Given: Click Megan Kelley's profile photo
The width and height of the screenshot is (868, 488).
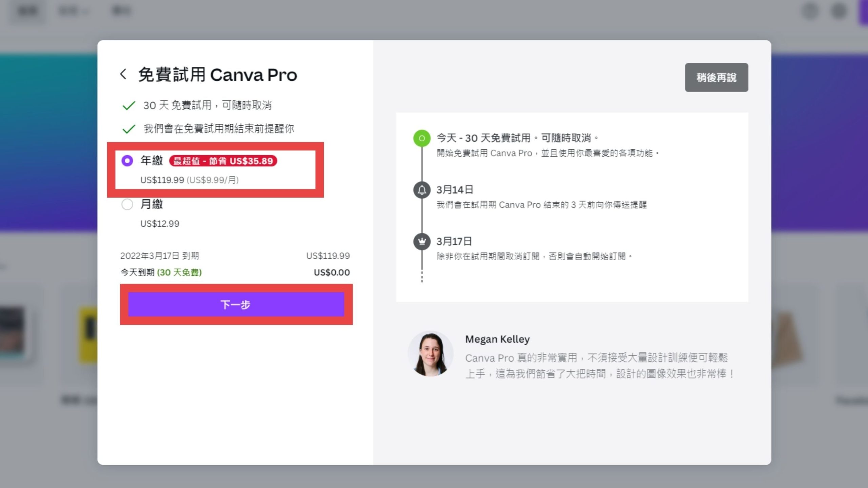Looking at the screenshot, I should pos(431,354).
